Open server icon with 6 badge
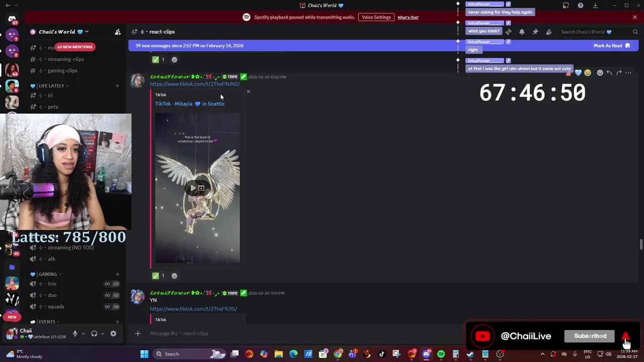The image size is (644, 362). pos(12,86)
